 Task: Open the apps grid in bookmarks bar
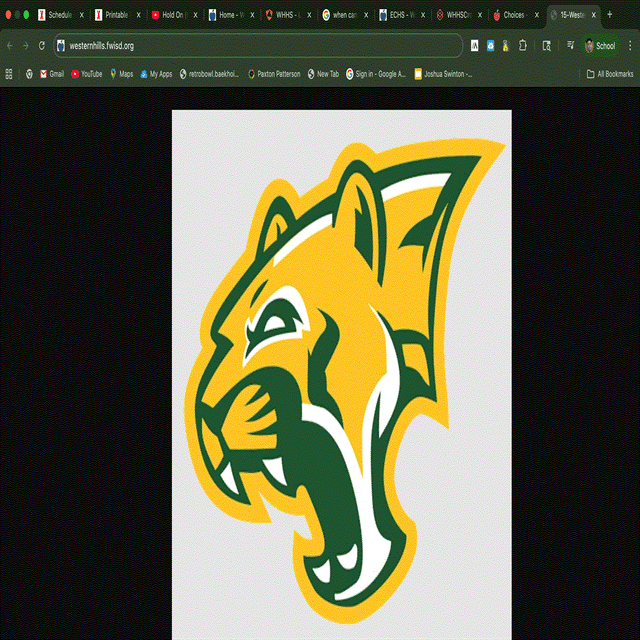click(9, 74)
